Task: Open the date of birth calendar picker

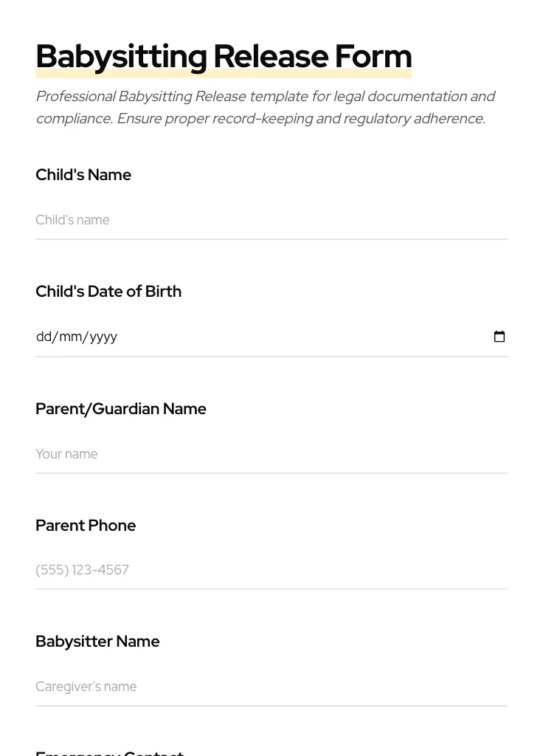Action: 499,337
